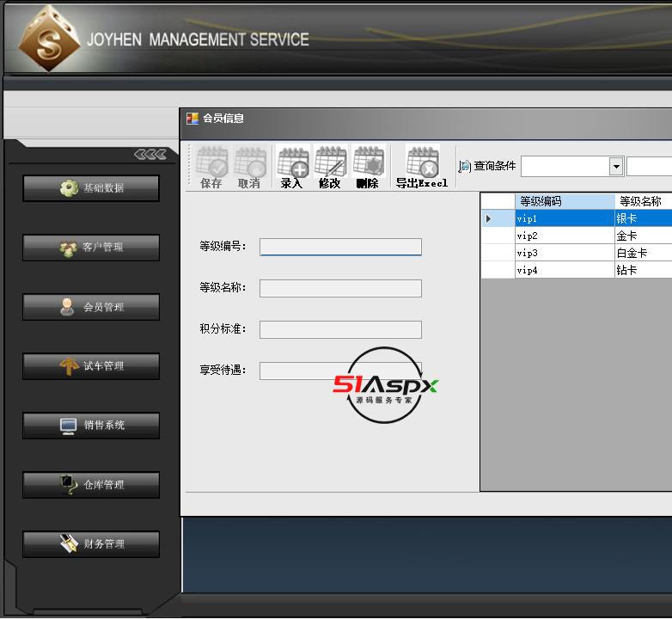The width and height of the screenshot is (672, 619).
Task: Open 试车管理 sidebar menu
Action: coord(91,366)
